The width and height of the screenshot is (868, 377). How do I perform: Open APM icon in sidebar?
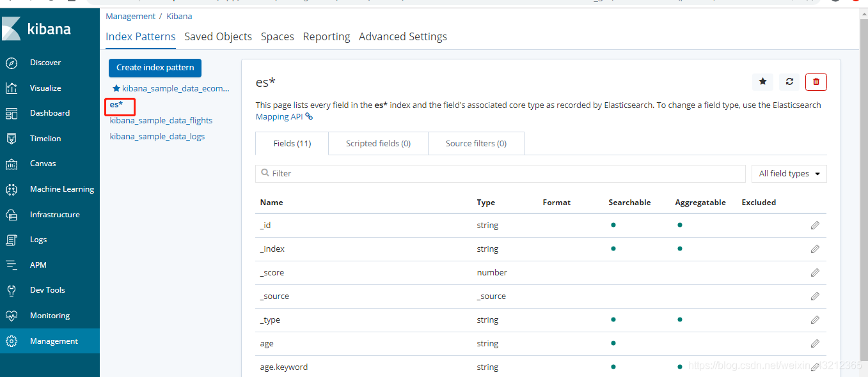point(12,265)
